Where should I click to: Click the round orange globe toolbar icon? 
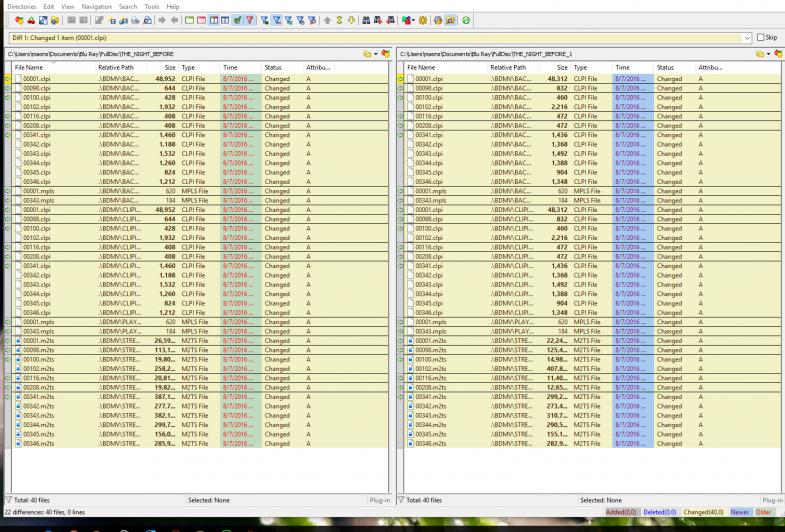point(438,21)
